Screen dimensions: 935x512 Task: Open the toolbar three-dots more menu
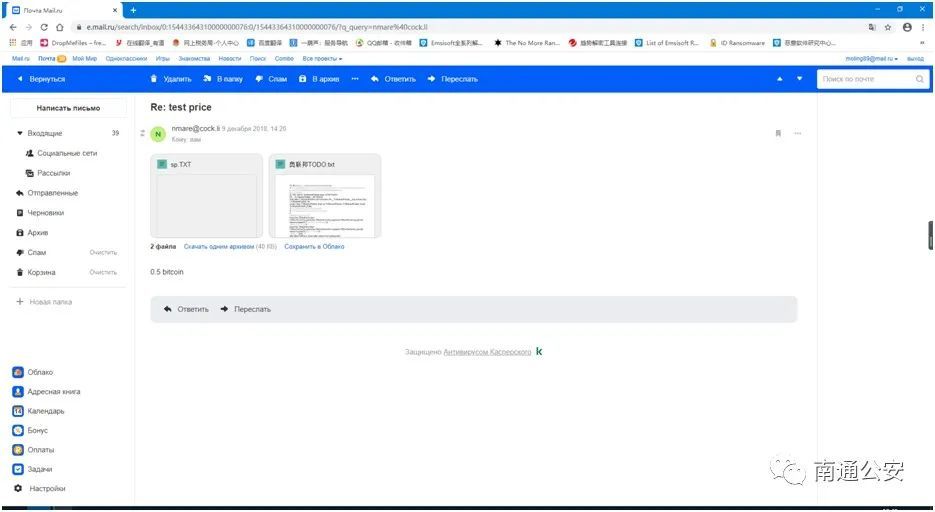(355, 79)
